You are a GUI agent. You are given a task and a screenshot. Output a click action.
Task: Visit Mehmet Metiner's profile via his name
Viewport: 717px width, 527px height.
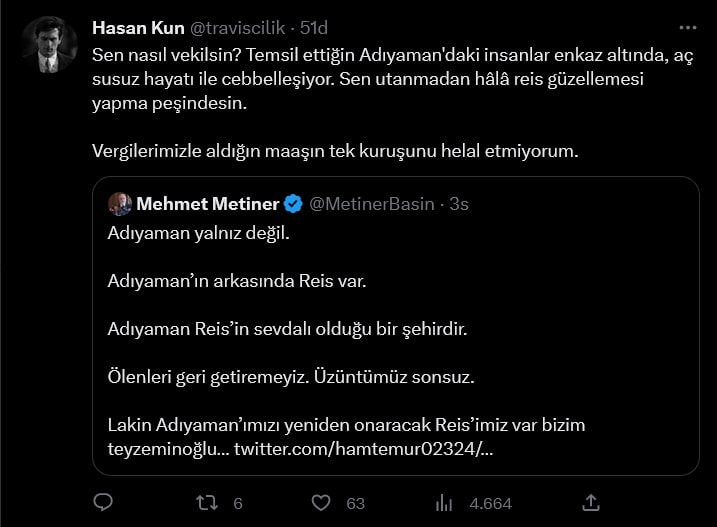207,204
